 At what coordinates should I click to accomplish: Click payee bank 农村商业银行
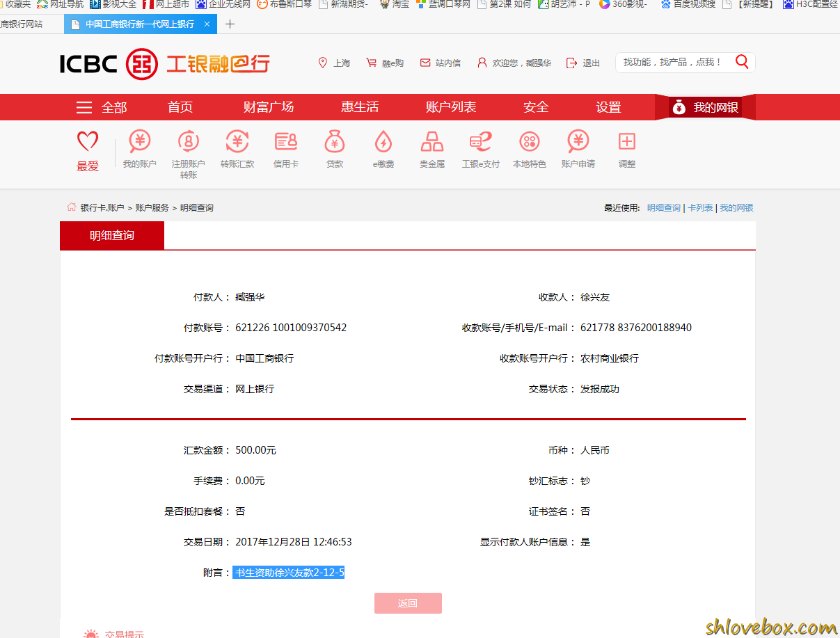tap(610, 358)
